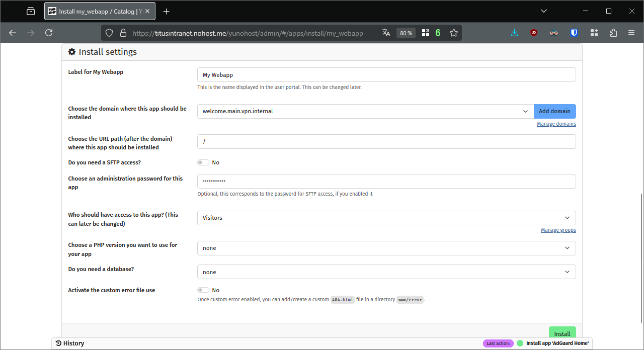Reload the current page

click(x=49, y=33)
